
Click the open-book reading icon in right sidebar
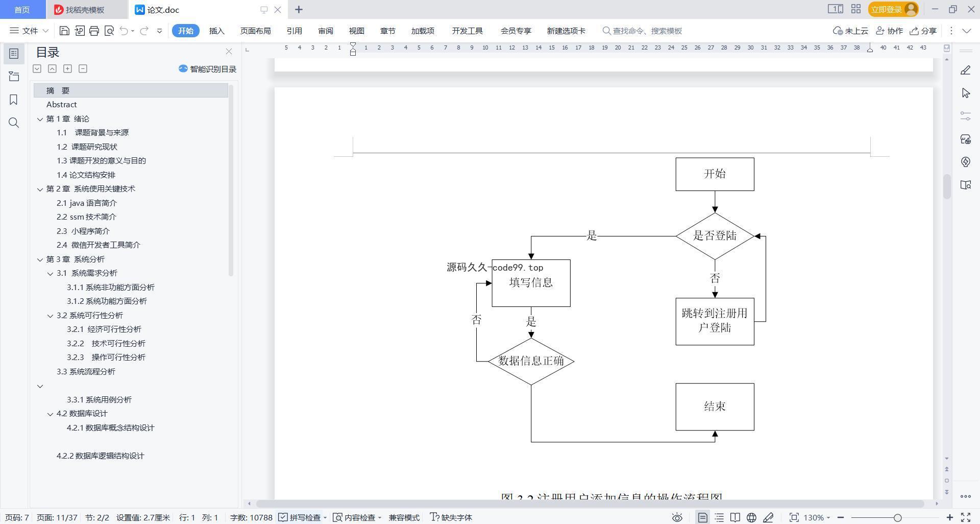coord(965,185)
